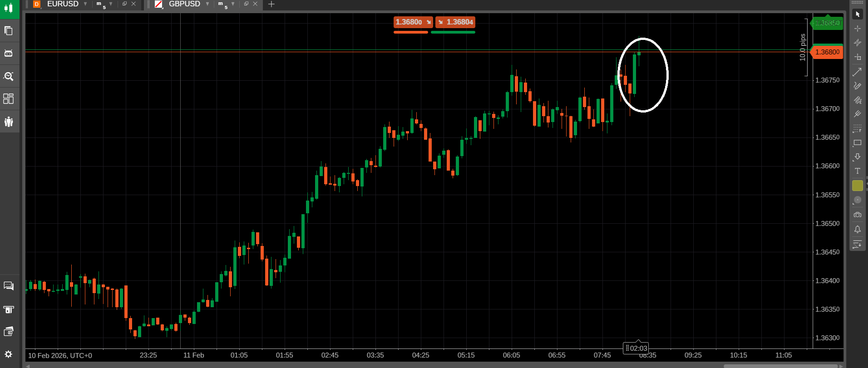
Task: Open the olive drawing color swatch
Action: [857, 186]
